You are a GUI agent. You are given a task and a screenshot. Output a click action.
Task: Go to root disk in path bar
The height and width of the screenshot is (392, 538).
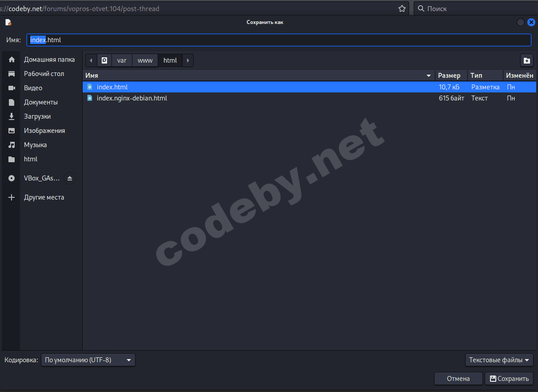(104, 60)
